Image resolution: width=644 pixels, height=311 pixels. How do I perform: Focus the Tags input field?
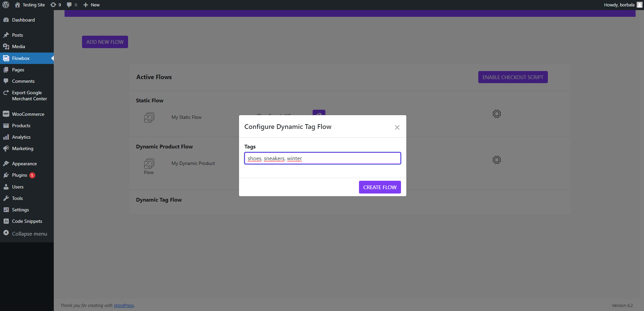[323, 158]
